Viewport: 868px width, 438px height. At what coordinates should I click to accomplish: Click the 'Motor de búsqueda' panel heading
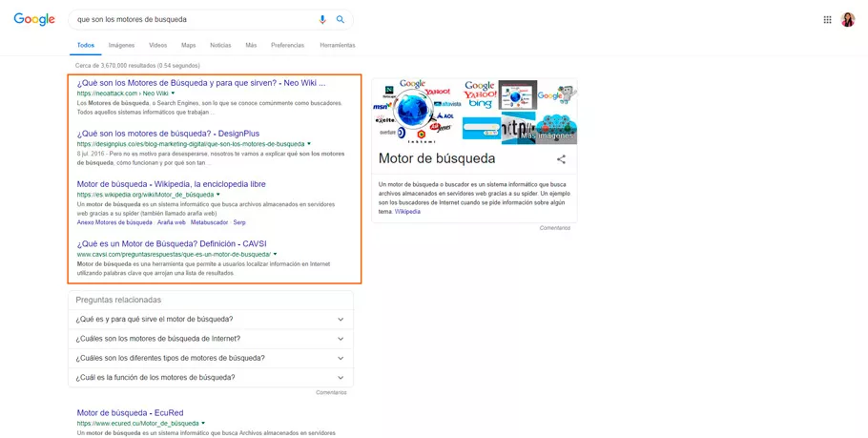[437, 159]
